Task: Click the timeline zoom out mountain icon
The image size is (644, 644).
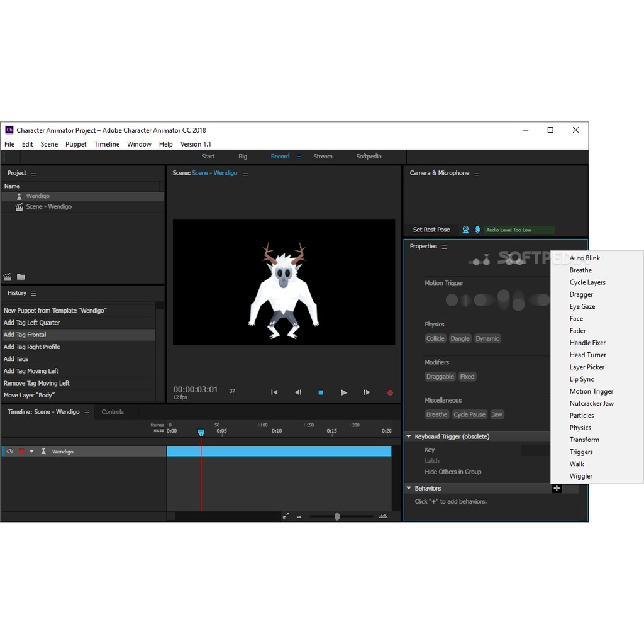Action: [x=299, y=517]
